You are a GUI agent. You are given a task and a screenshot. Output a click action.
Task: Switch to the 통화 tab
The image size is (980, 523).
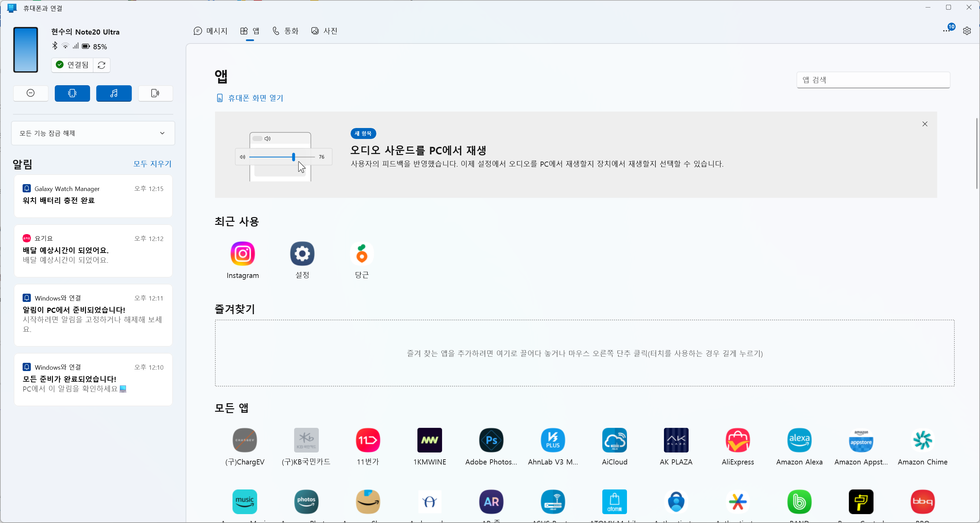(285, 31)
